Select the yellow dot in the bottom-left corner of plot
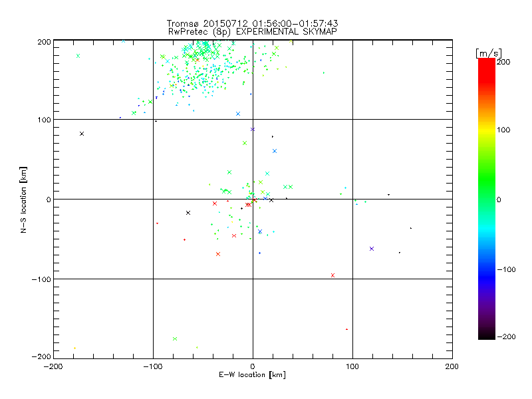 74,348
